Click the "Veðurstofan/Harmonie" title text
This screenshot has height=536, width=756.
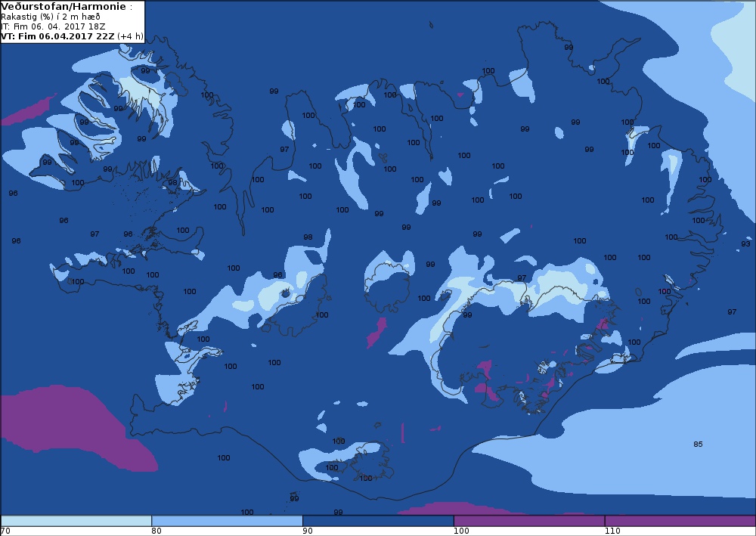click(x=64, y=7)
